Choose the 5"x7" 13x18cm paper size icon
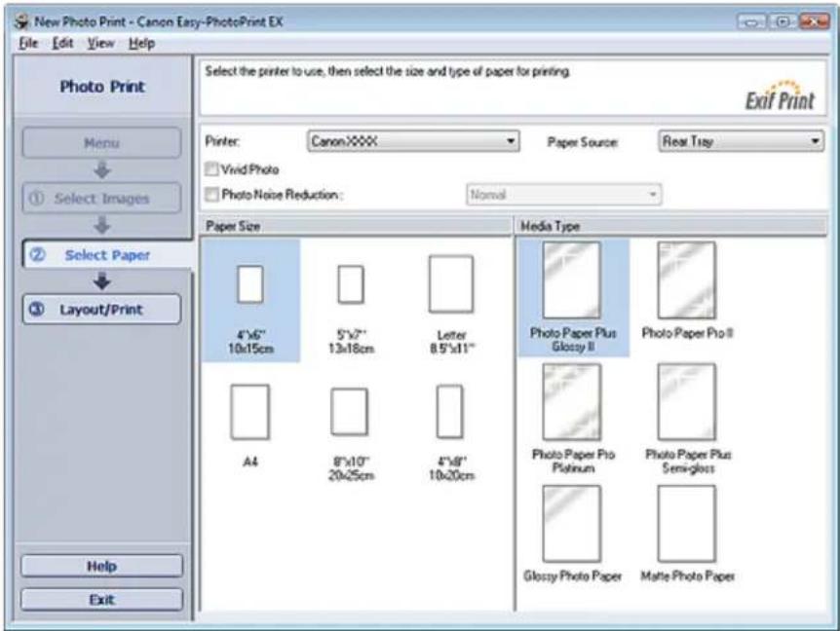This screenshot has height=631, width=840. [351, 284]
